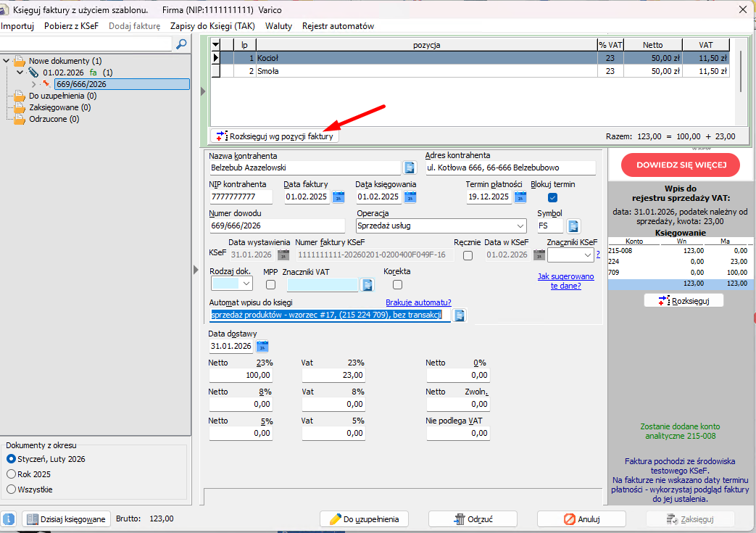This screenshot has height=533, width=756.
Task: Open the Pobierz z KSeF menu
Action: (x=71, y=26)
